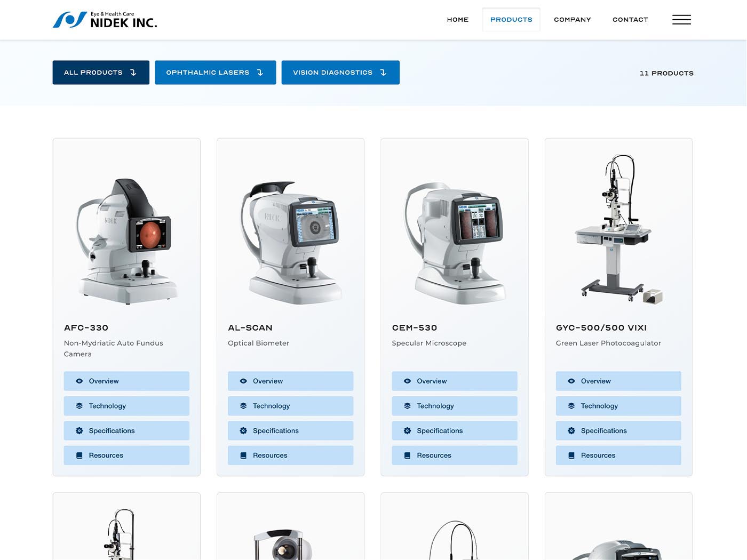Viewport: 747px width, 560px height.
Task: Open AFC-330 Resources
Action: point(126,455)
